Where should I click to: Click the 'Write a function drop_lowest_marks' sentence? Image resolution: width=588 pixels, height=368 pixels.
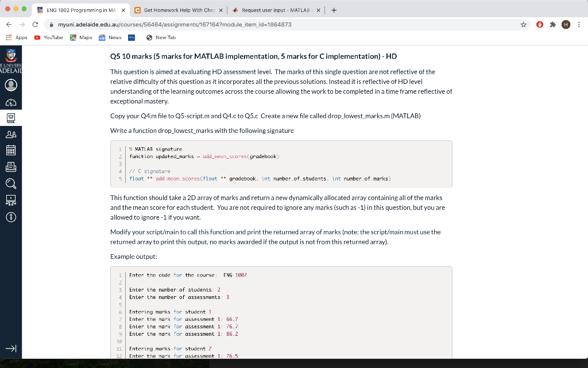202,131
